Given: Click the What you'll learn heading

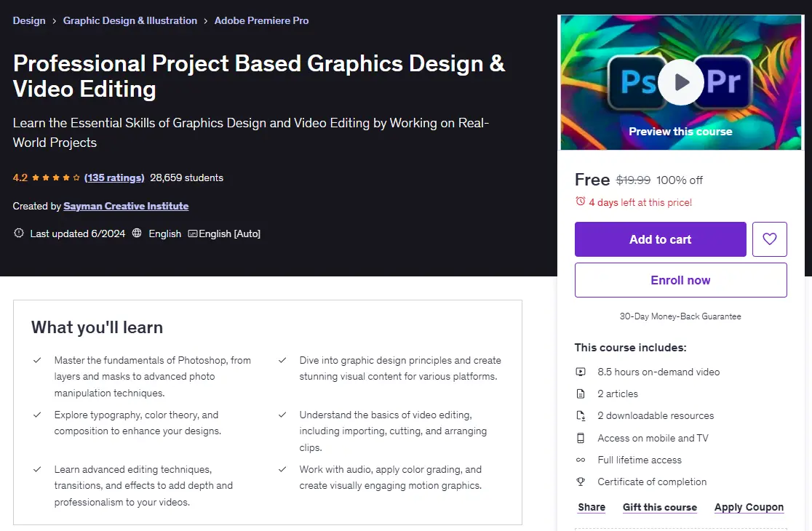Looking at the screenshot, I should click(97, 327).
